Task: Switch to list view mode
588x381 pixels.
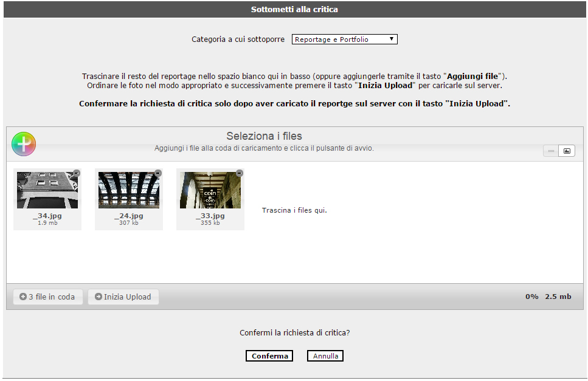Action: pyautogui.click(x=552, y=151)
